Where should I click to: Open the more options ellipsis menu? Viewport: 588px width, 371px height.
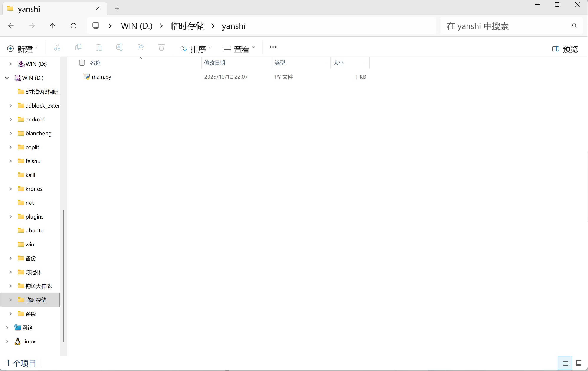tap(273, 47)
